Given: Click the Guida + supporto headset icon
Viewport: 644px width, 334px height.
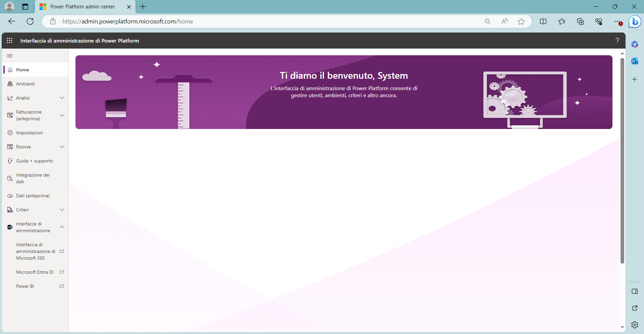Looking at the screenshot, I should (x=10, y=161).
